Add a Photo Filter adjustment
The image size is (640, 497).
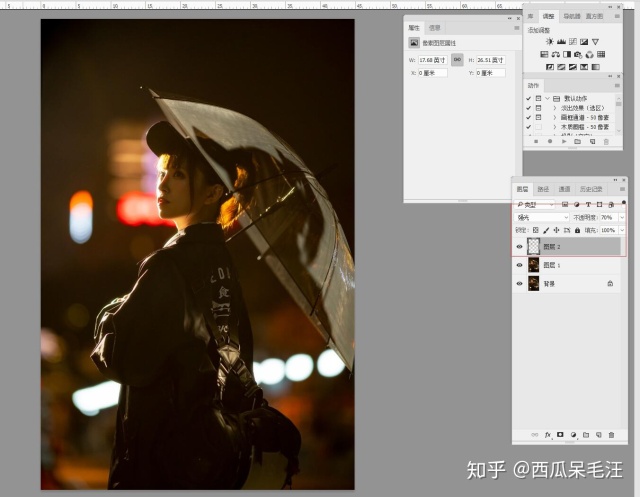coord(578,54)
